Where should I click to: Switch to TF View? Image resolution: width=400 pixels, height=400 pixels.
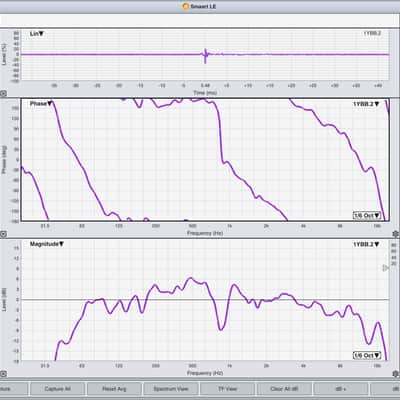pos(227,389)
